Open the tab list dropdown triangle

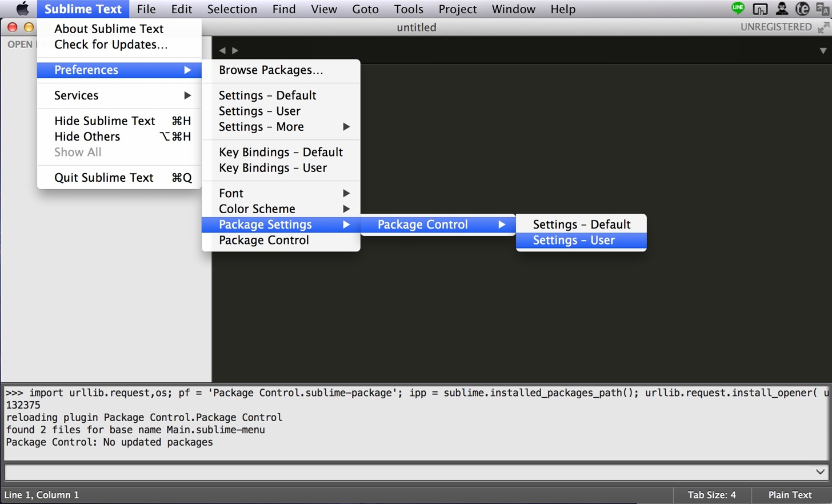click(823, 50)
